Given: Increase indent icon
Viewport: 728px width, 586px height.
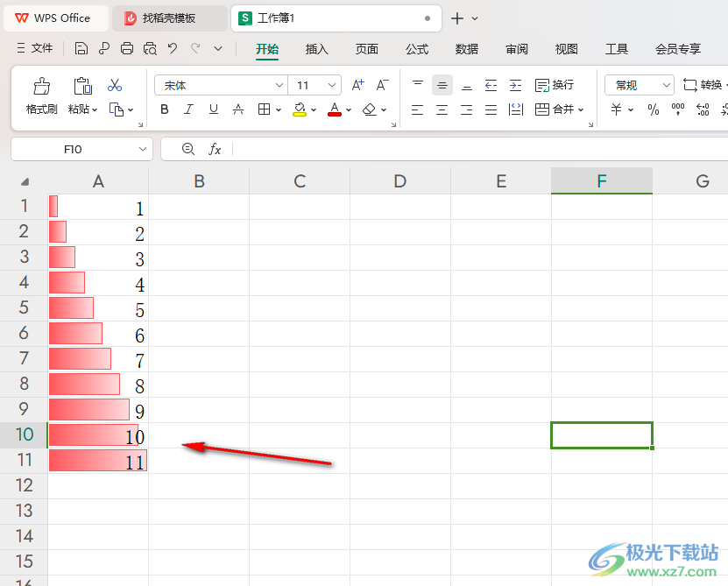Looking at the screenshot, I should 515,85.
